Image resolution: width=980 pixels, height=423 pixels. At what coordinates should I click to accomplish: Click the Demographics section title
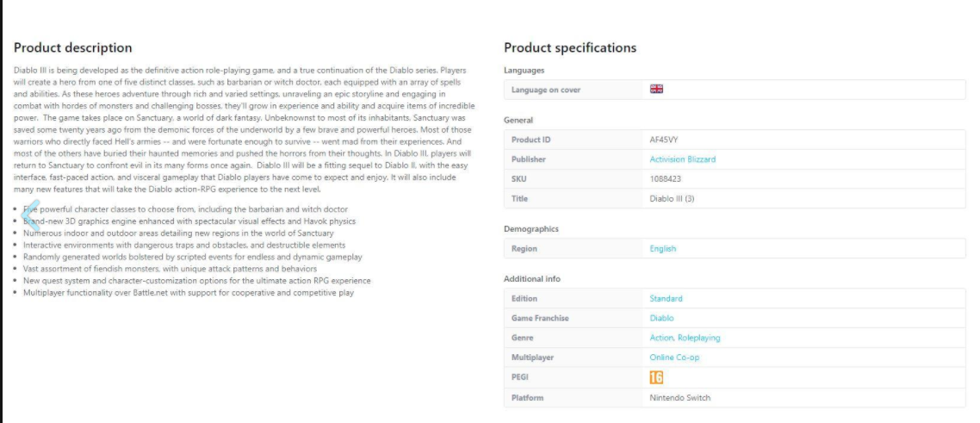530,229
